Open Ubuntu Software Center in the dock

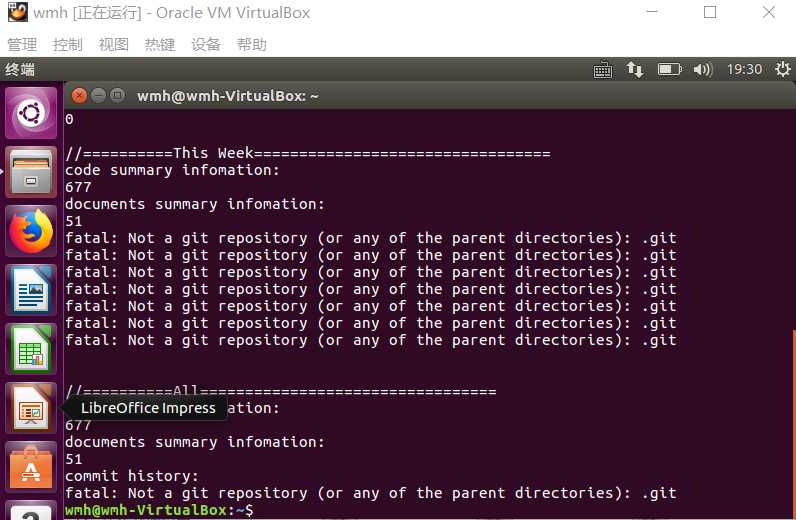(31, 467)
